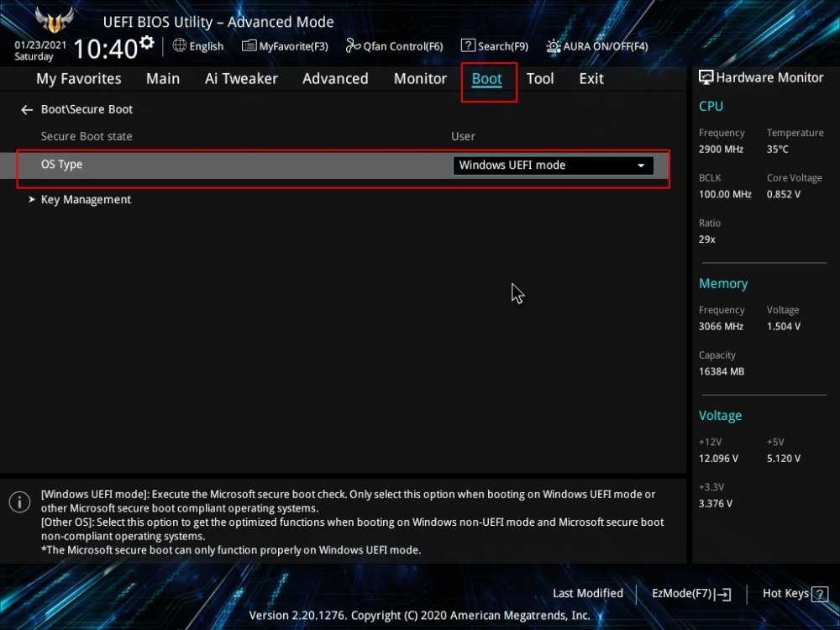
Task: Open the My Favorites tab
Action: click(x=78, y=79)
